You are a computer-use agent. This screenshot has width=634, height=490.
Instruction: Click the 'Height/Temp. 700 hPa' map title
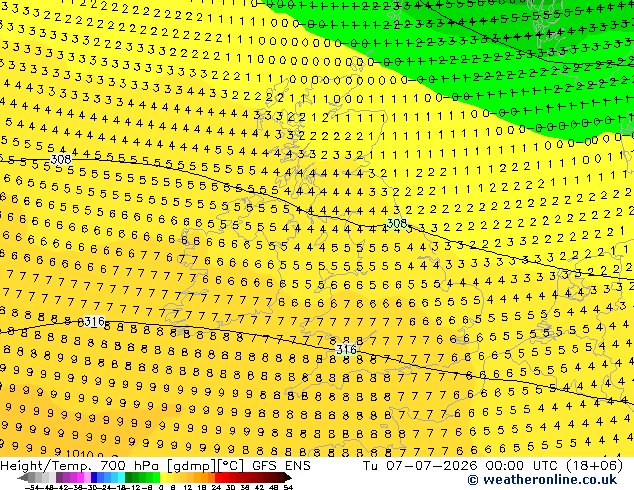coord(79,466)
